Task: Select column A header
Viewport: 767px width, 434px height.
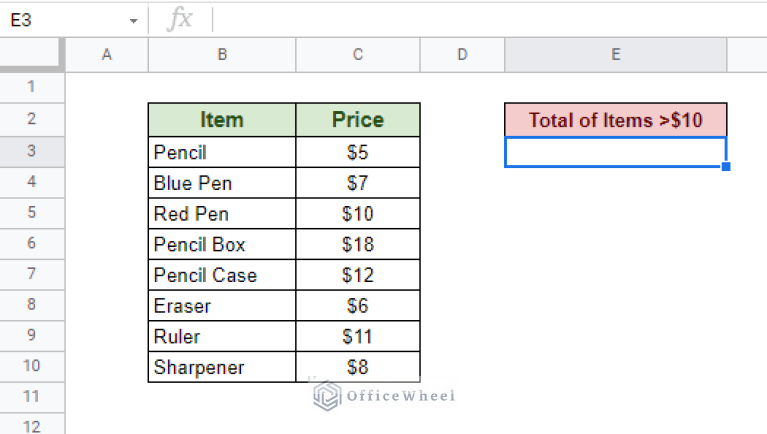Action: coord(107,54)
